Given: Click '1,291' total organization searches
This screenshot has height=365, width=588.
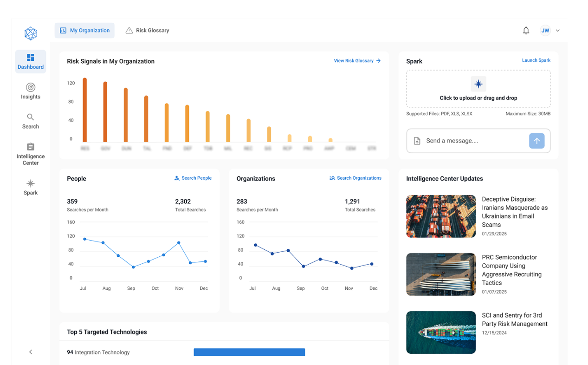Looking at the screenshot, I should click(353, 202).
